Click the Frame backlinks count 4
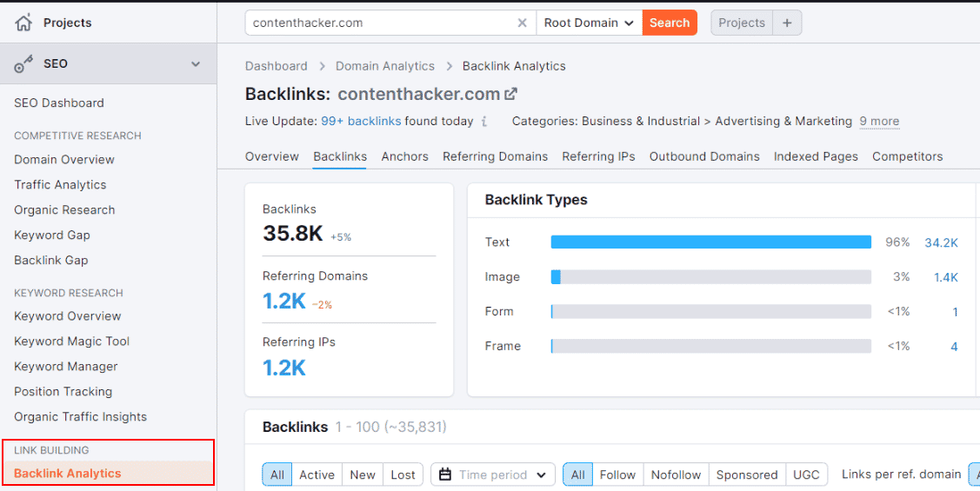This screenshot has height=491, width=980. click(955, 346)
